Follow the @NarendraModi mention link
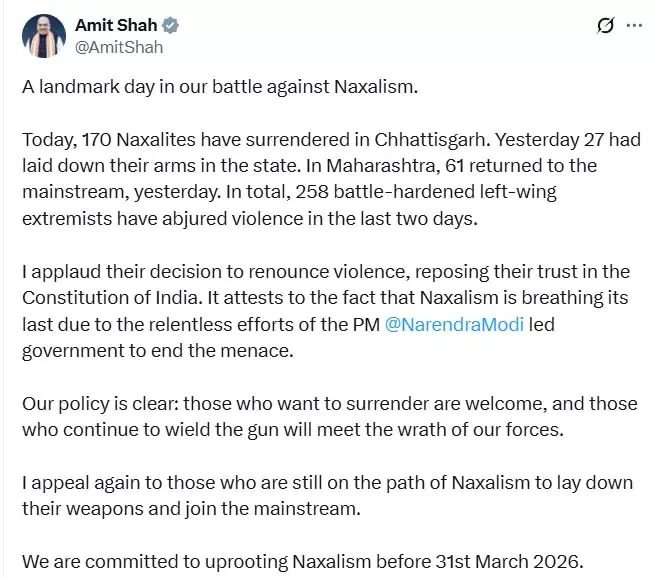 tap(455, 323)
